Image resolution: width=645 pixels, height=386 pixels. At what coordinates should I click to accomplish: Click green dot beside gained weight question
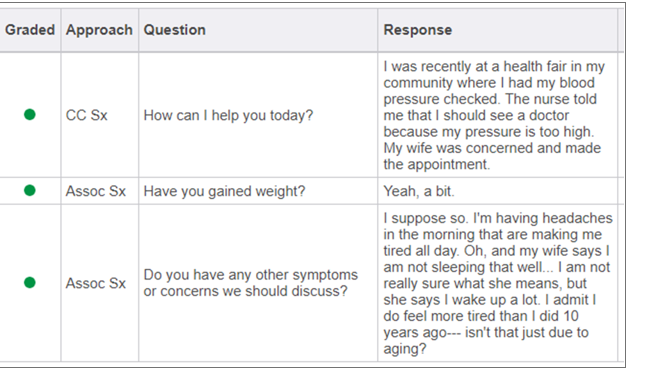[30, 191]
